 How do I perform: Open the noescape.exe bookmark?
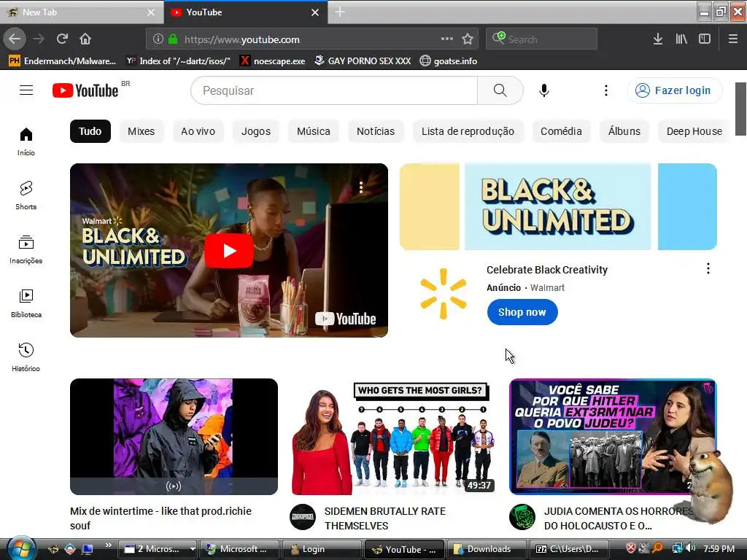click(273, 61)
